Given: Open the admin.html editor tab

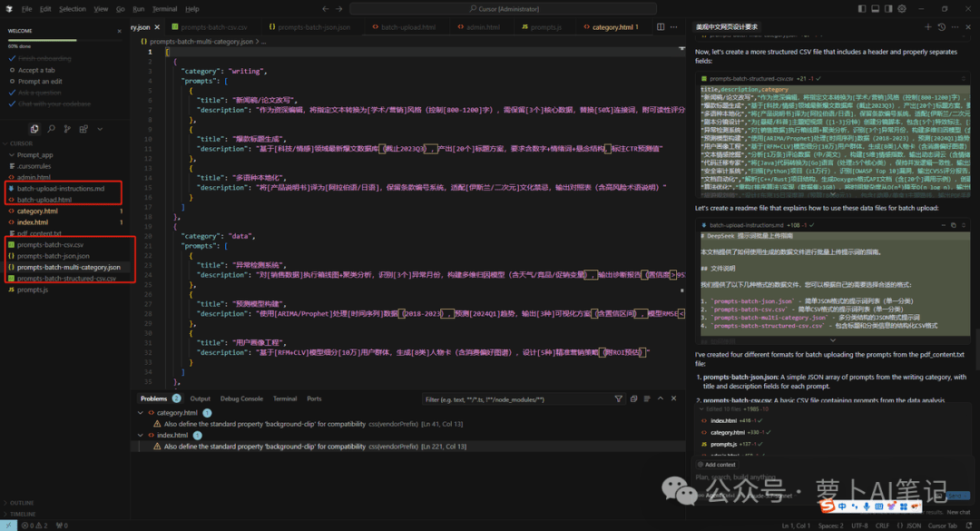Looking at the screenshot, I should click(479, 27).
